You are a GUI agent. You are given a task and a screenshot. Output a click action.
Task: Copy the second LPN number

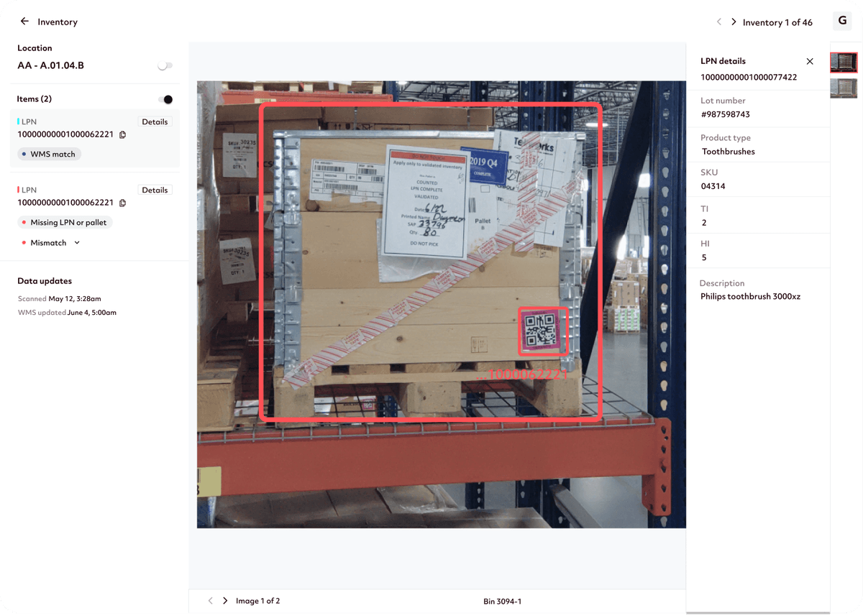tap(123, 203)
